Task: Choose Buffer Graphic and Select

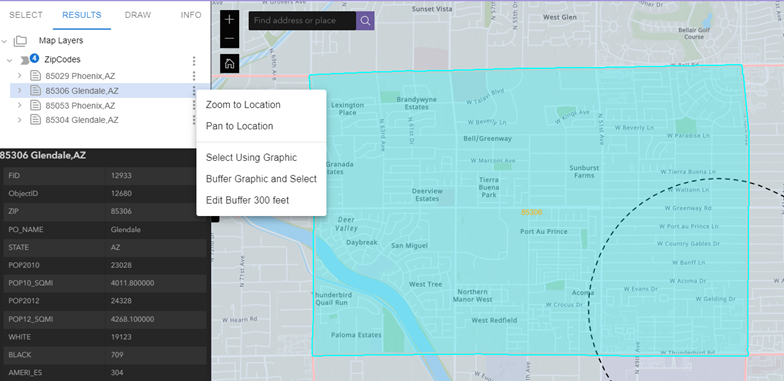Action: [x=261, y=179]
